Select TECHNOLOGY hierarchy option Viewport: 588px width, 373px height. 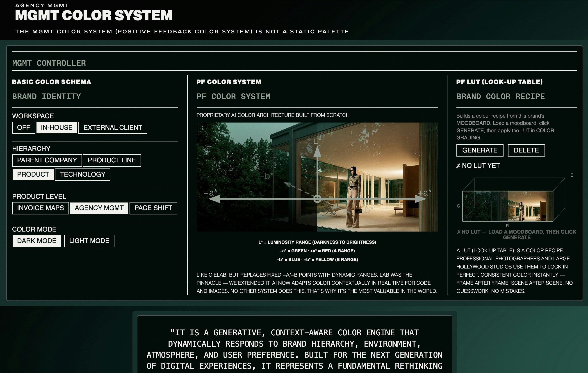point(82,175)
